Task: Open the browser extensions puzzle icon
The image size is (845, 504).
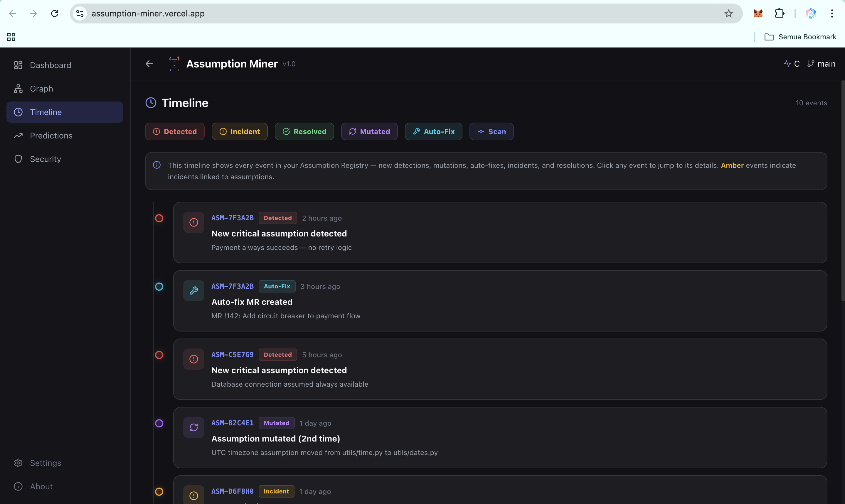Action: coord(780,13)
